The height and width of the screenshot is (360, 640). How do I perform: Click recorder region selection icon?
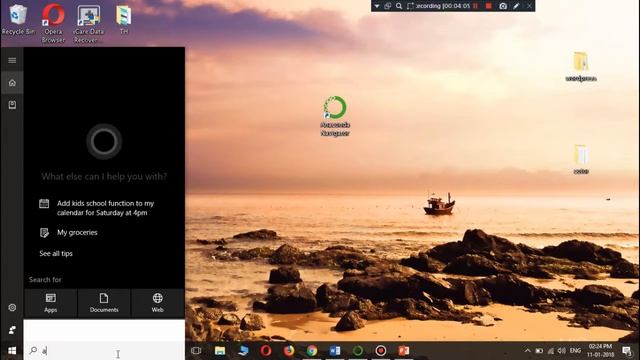[x=410, y=6]
